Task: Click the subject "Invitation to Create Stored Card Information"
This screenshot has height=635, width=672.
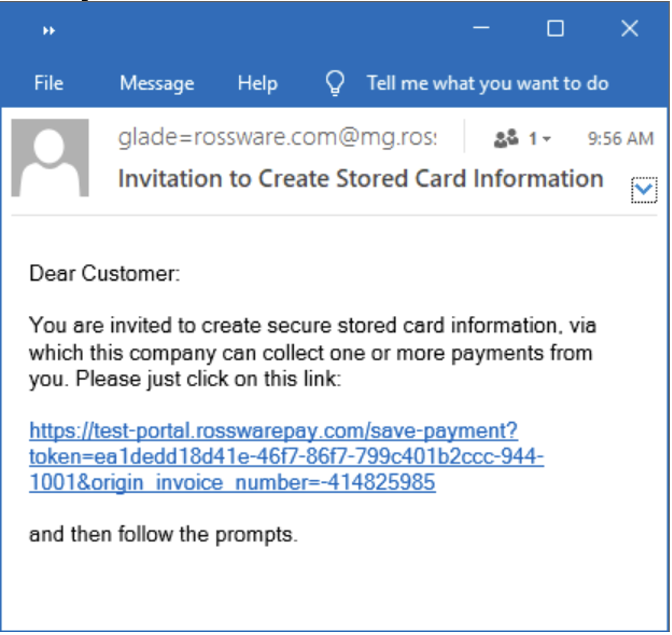Action: (x=360, y=179)
